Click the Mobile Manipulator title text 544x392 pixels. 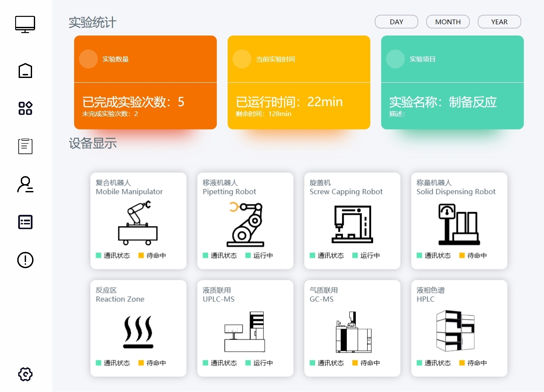129,191
